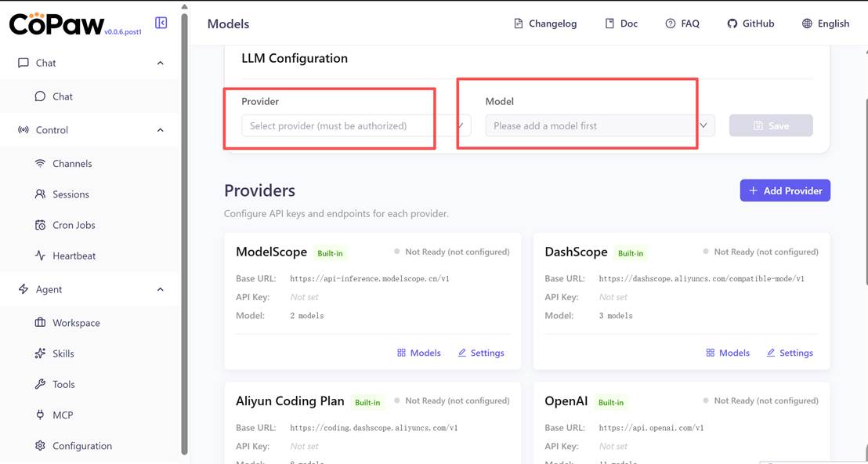Open the GitHub link
This screenshot has height=464, width=868.
click(750, 24)
